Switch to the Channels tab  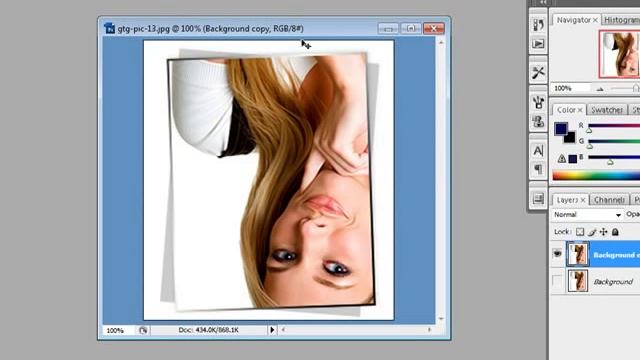click(x=609, y=200)
